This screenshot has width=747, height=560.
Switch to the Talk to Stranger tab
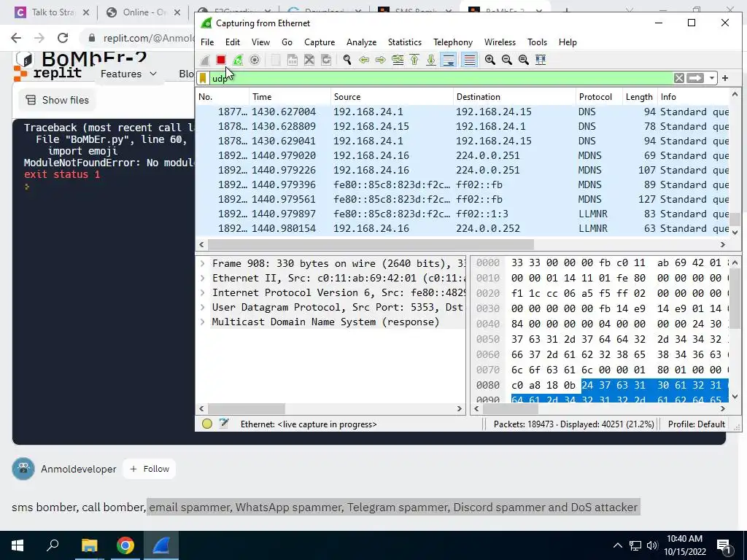pos(53,12)
